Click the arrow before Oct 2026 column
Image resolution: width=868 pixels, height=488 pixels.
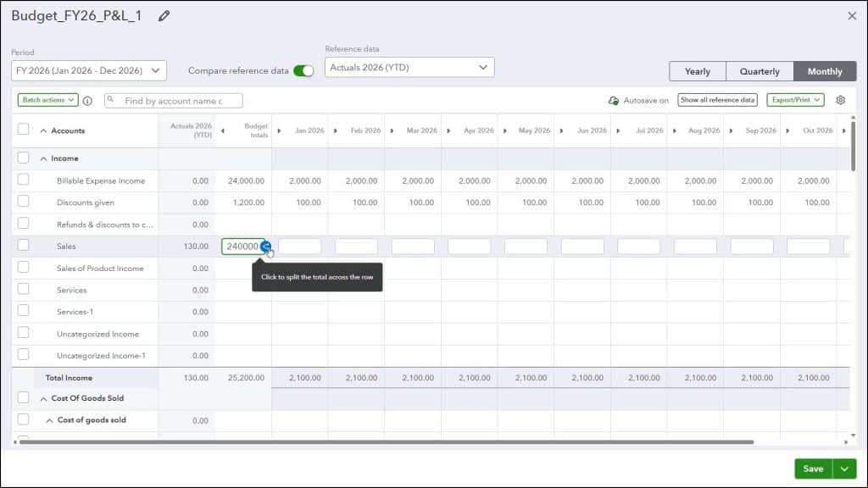pos(787,131)
